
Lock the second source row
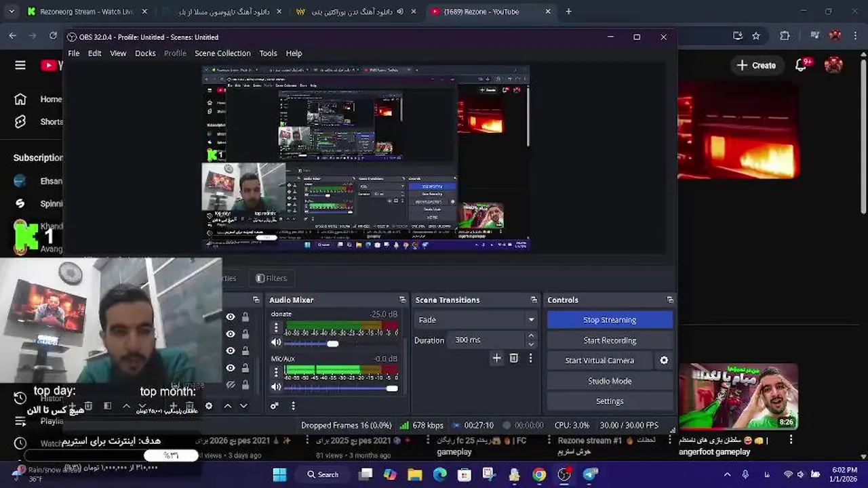click(x=245, y=334)
